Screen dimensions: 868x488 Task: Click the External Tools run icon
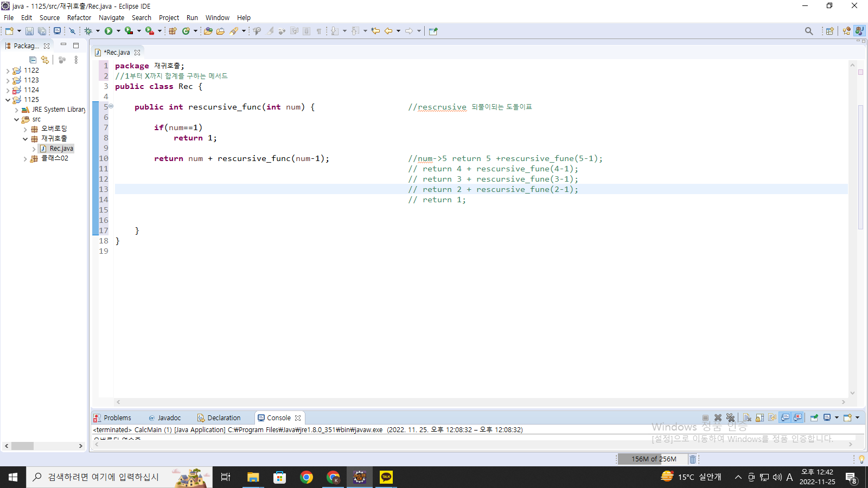pyautogui.click(x=149, y=31)
